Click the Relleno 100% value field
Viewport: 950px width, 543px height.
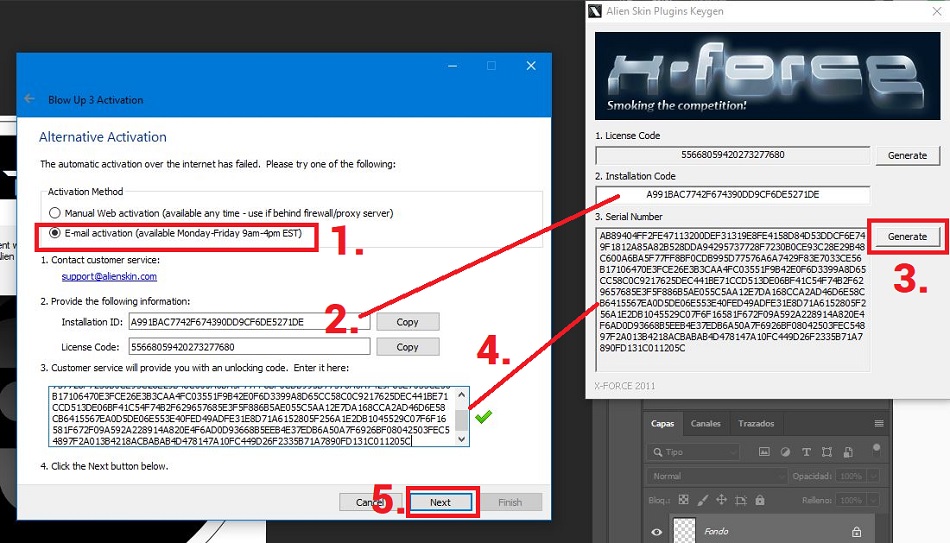pyautogui.click(x=850, y=501)
